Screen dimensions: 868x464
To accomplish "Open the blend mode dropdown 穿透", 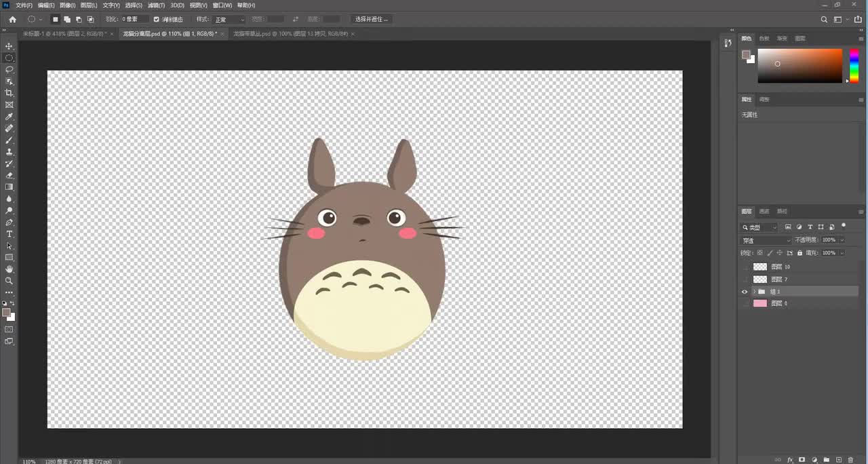I will pos(766,240).
